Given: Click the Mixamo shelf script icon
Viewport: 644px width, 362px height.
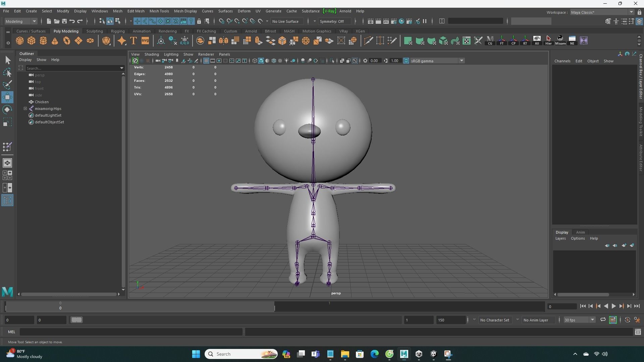Looking at the screenshot, I should click(560, 41).
